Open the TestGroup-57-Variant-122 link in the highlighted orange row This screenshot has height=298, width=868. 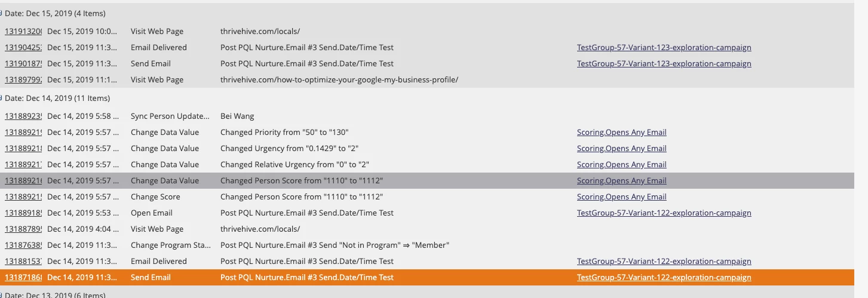pos(664,278)
